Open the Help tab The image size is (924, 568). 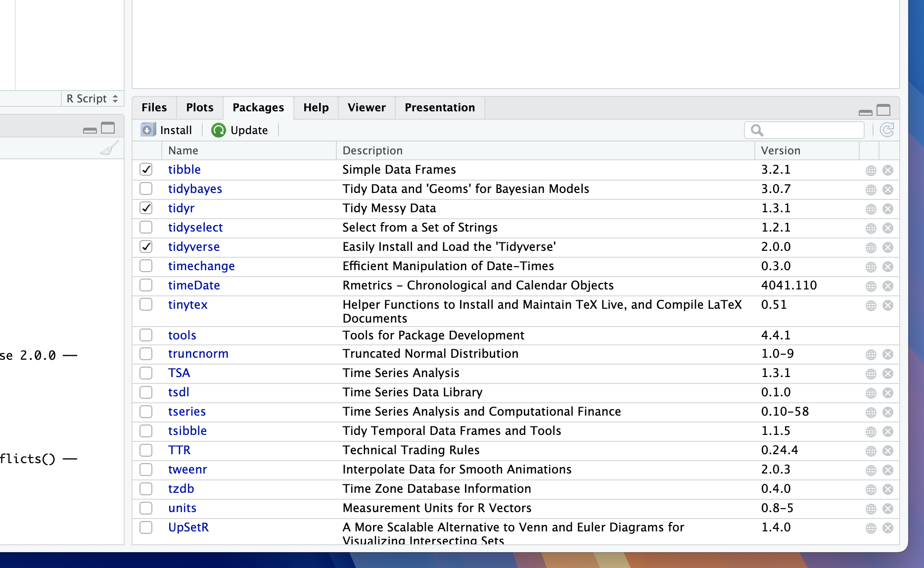coord(316,107)
